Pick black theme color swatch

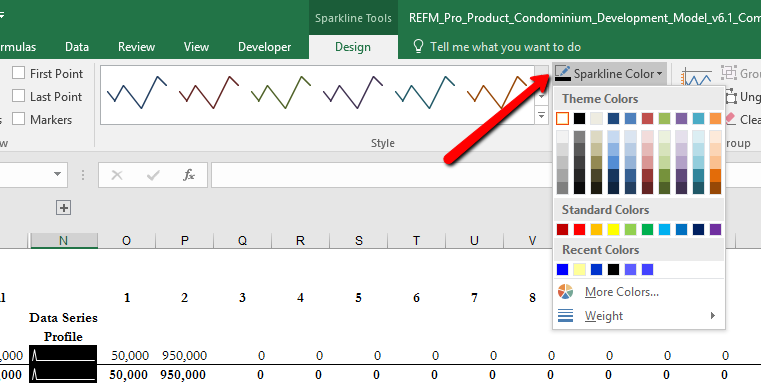click(x=579, y=118)
